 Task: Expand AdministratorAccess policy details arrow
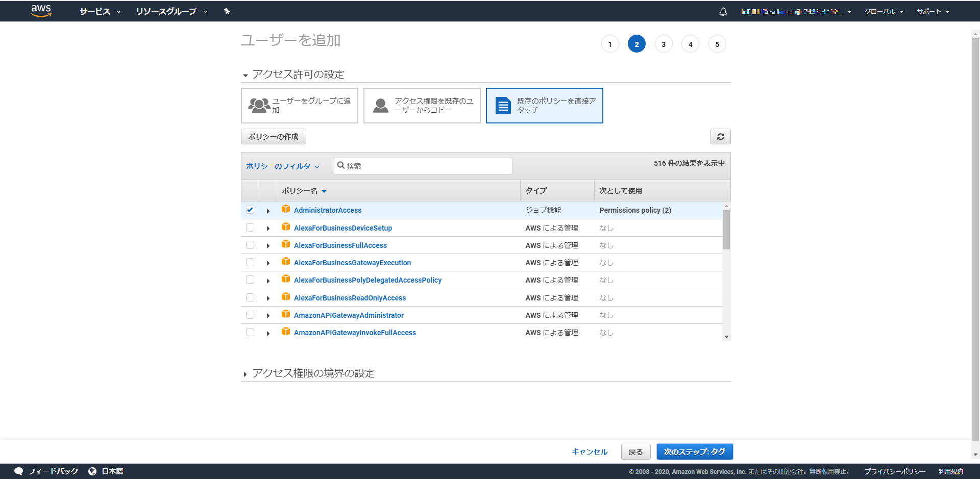pos(268,211)
